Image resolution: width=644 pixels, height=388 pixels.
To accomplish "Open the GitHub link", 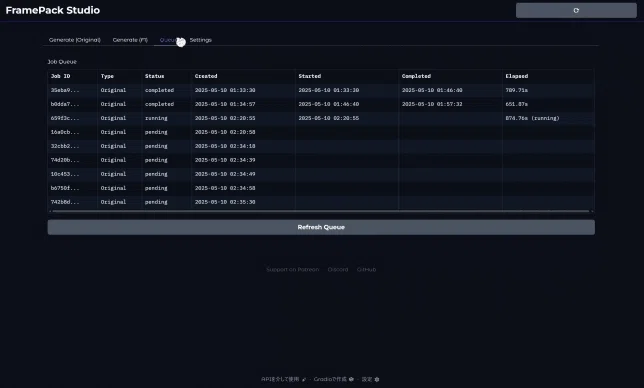I will pos(366,269).
